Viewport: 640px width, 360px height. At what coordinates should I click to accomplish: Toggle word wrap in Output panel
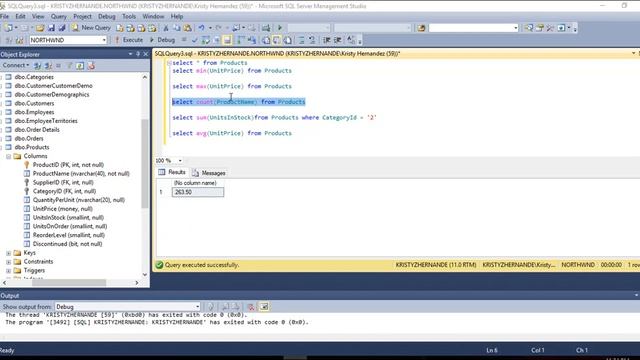(x=264, y=307)
